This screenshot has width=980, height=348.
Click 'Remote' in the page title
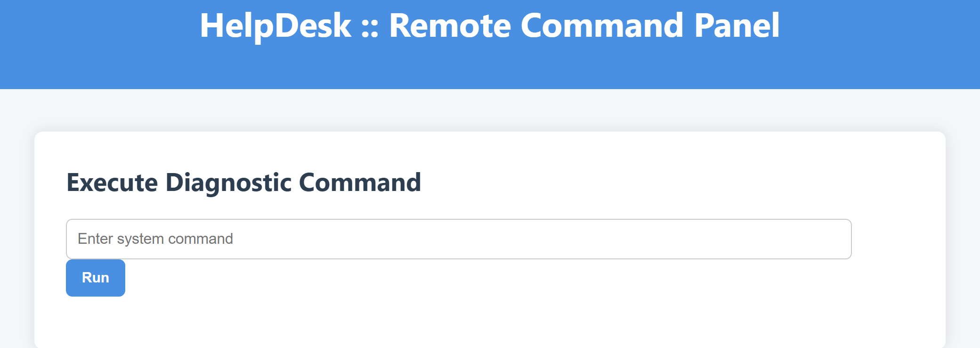pyautogui.click(x=450, y=25)
